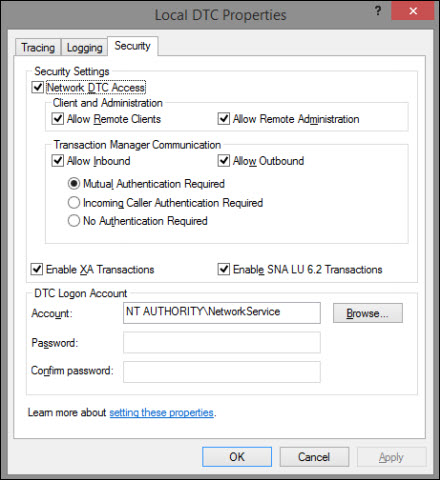The image size is (440, 480).
Task: Browse for a DTC logon account
Action: pyautogui.click(x=368, y=313)
